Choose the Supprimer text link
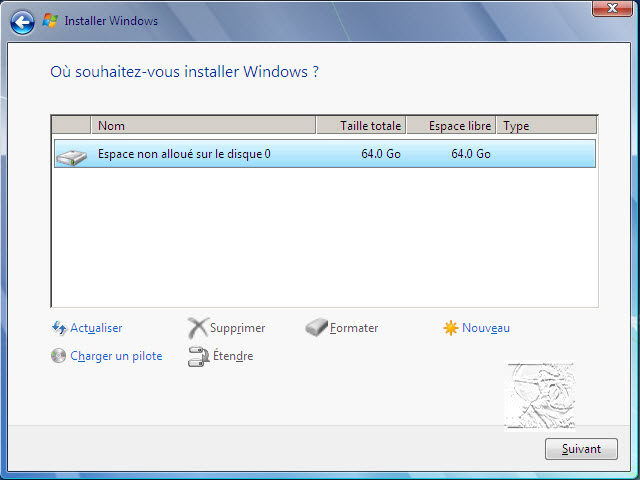Viewport: 640px width, 480px height. pos(238,328)
